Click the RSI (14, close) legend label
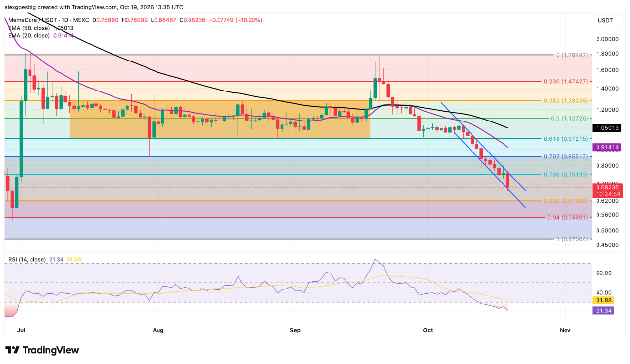 coord(27,259)
